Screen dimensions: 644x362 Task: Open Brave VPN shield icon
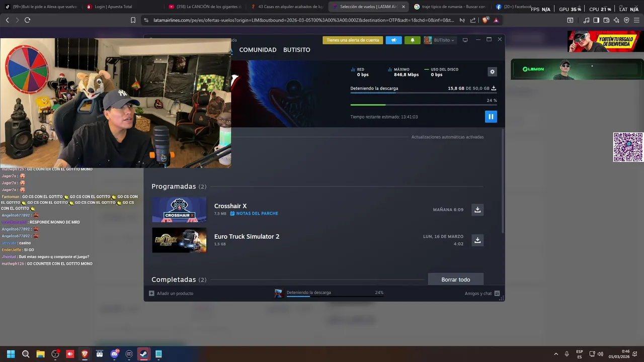pyautogui.click(x=626, y=20)
